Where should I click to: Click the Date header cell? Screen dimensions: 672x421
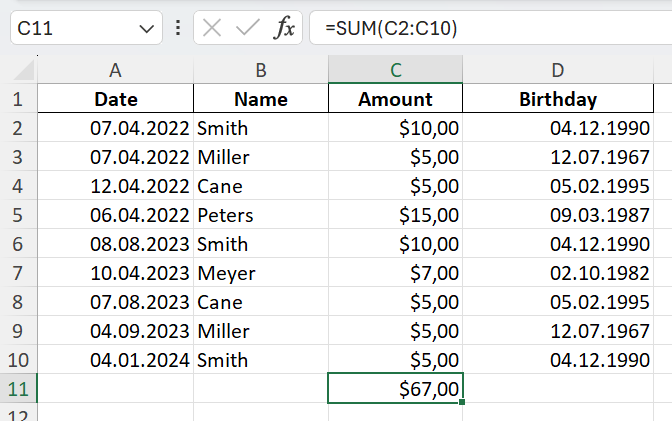click(116, 99)
